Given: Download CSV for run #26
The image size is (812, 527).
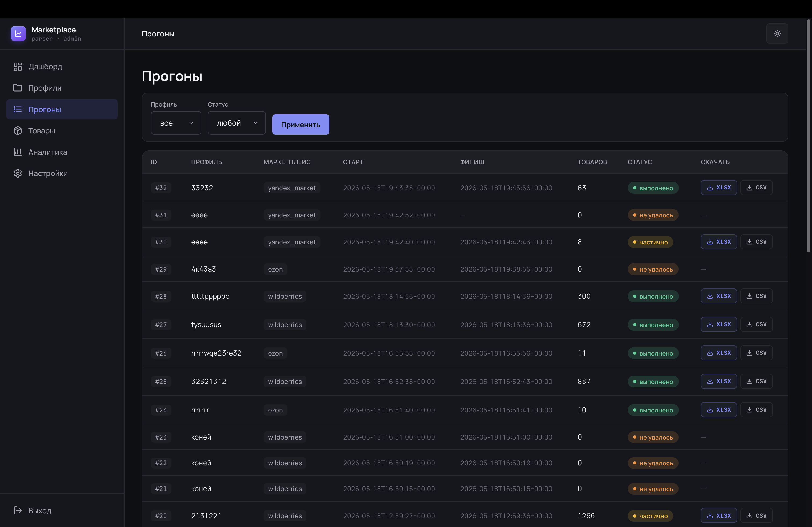Looking at the screenshot, I should [756, 353].
